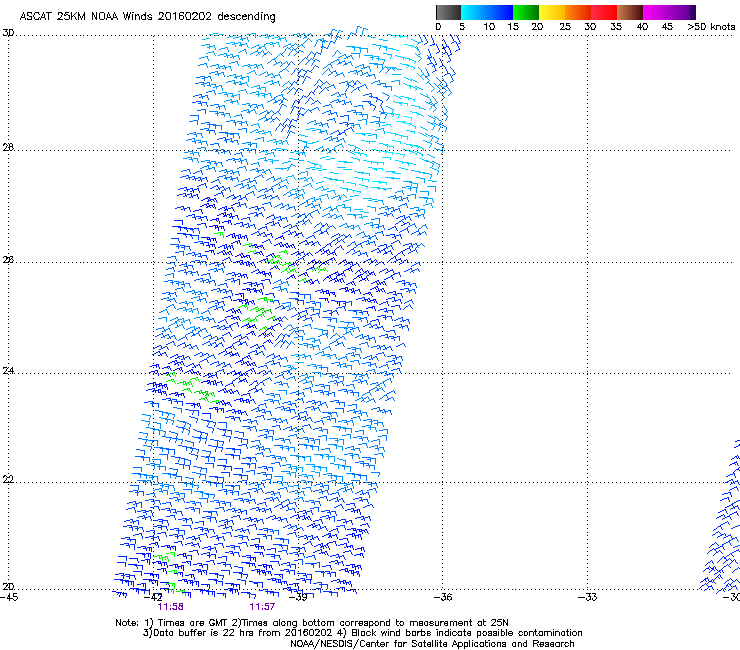Click the dark purple >50 knots swatch
This screenshot has width=740, height=650.
(x=693, y=12)
